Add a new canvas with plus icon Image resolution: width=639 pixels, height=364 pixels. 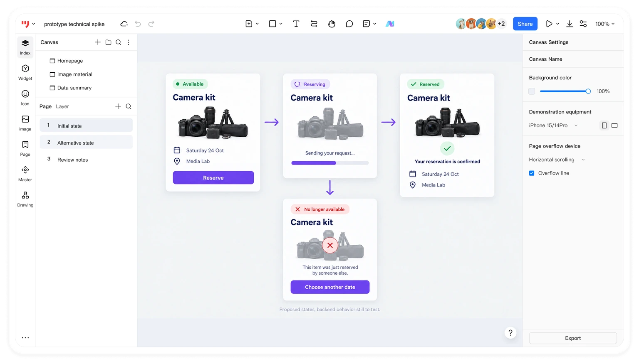[98, 42]
